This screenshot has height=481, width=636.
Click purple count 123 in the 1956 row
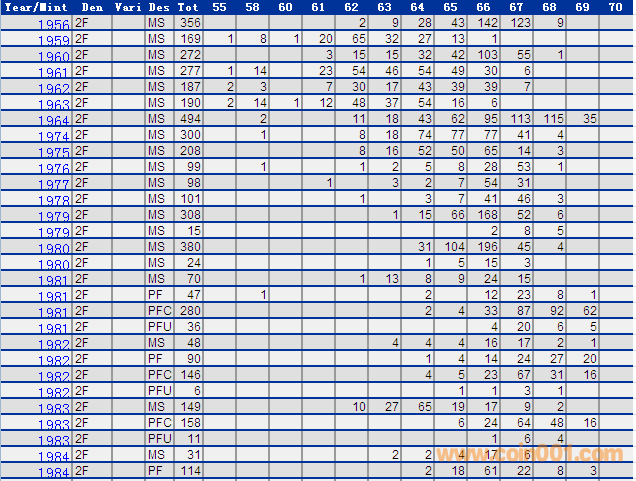520,22
